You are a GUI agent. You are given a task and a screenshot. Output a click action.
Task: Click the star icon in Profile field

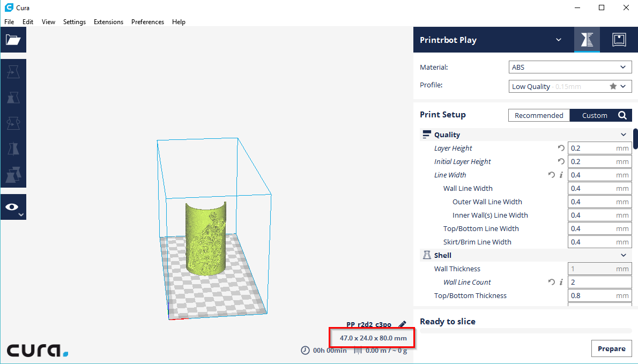tap(613, 86)
